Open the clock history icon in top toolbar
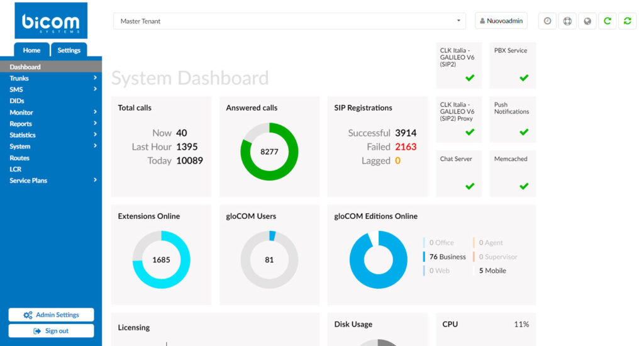The width and height of the screenshot is (644, 346). 548,21
